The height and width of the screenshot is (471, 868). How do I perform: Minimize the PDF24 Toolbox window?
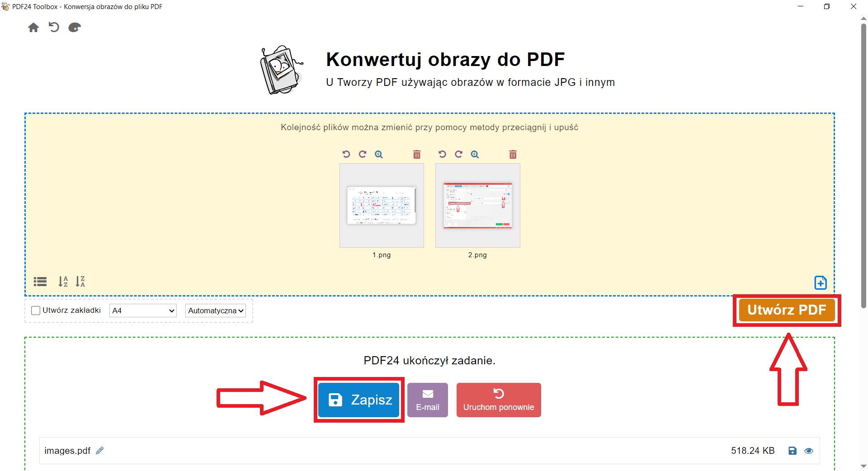[x=801, y=6]
